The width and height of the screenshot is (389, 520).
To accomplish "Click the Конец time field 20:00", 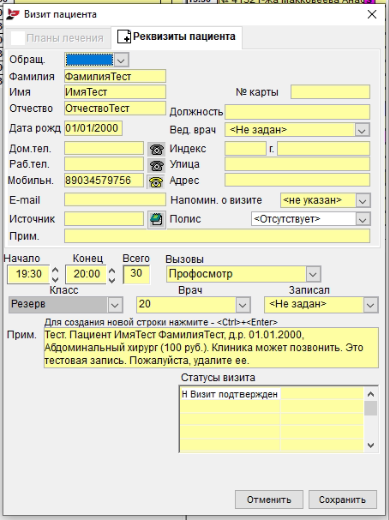I will [x=86, y=274].
